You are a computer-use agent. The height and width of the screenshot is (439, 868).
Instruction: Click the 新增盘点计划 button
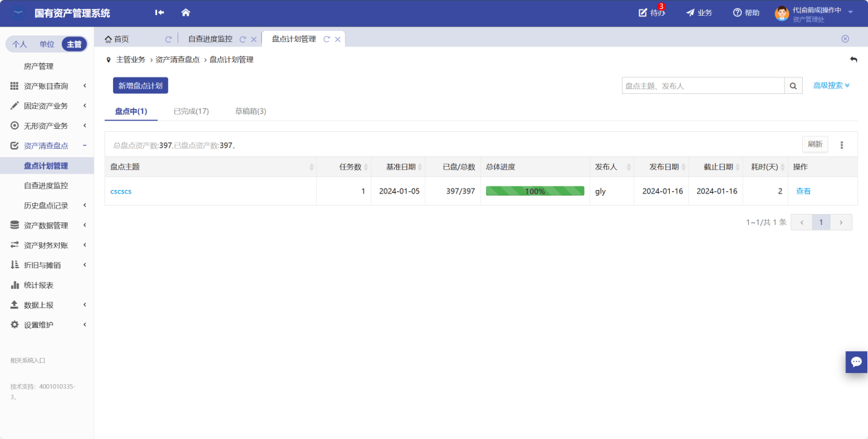[141, 86]
